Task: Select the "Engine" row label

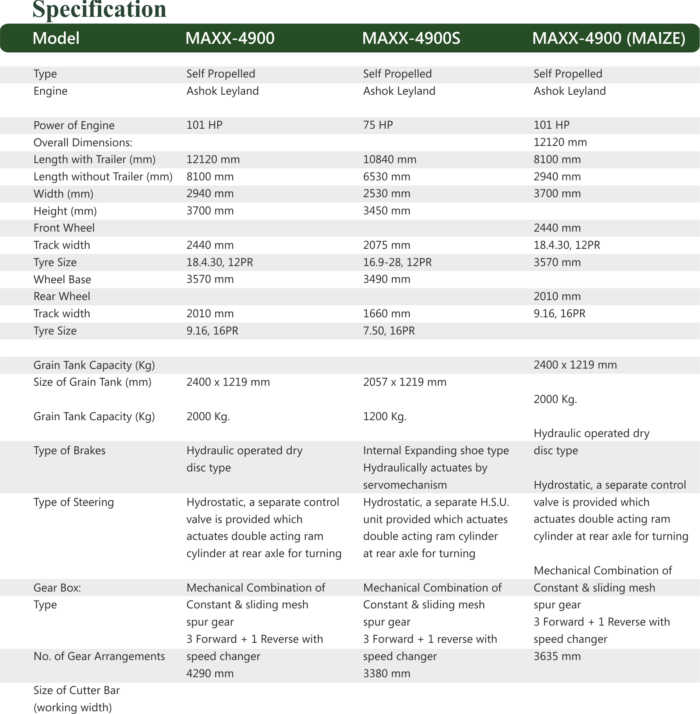Action: [x=50, y=91]
